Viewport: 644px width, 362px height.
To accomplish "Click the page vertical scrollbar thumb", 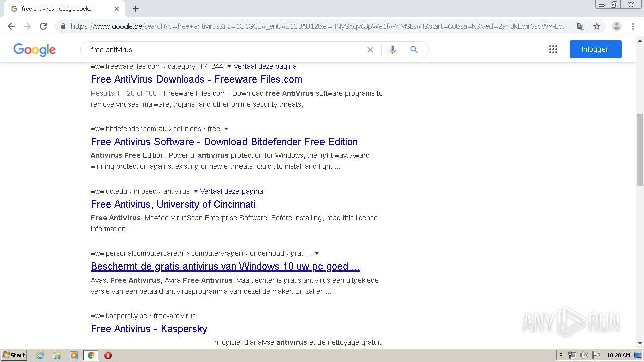I will (640, 149).
